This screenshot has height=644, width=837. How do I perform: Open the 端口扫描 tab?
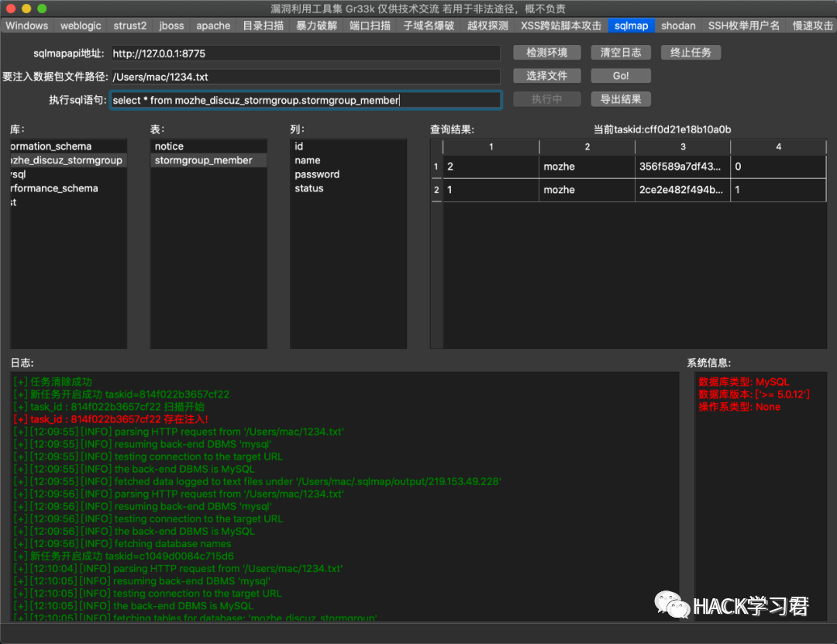coord(370,26)
